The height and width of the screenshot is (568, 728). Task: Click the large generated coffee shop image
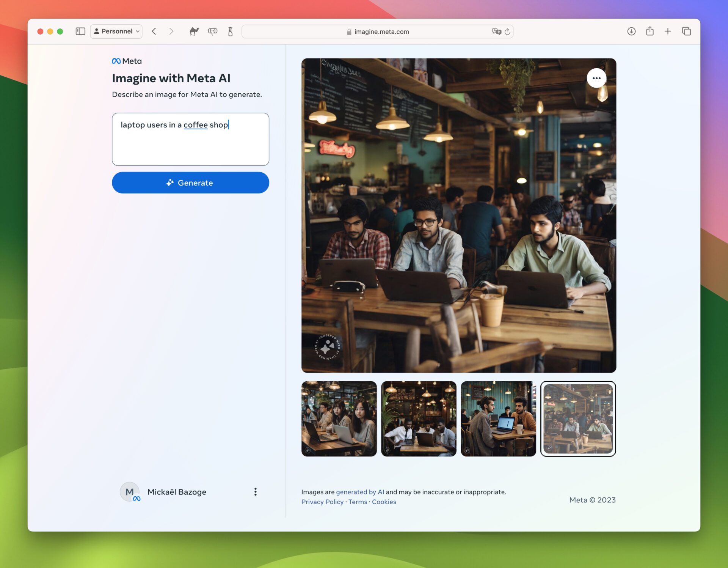pos(459,216)
